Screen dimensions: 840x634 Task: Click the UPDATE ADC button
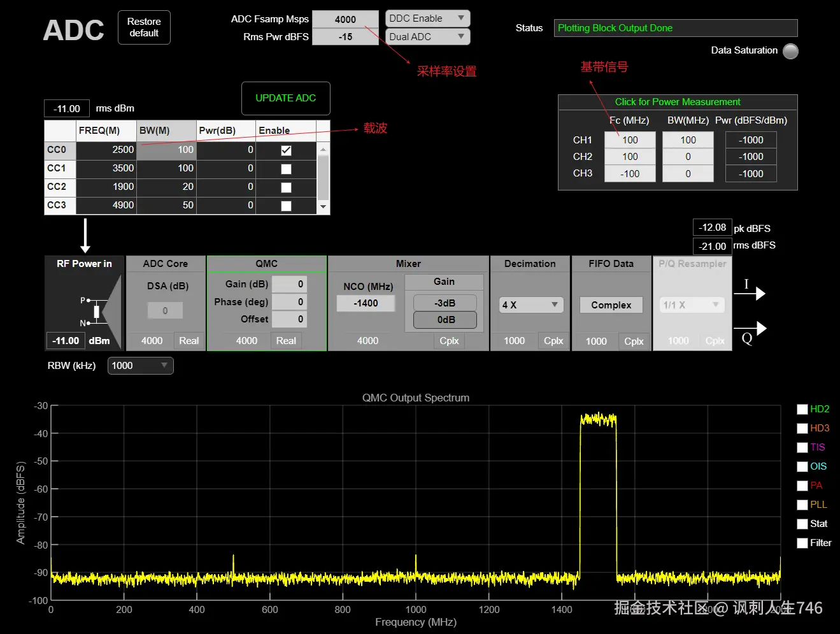[x=286, y=98]
